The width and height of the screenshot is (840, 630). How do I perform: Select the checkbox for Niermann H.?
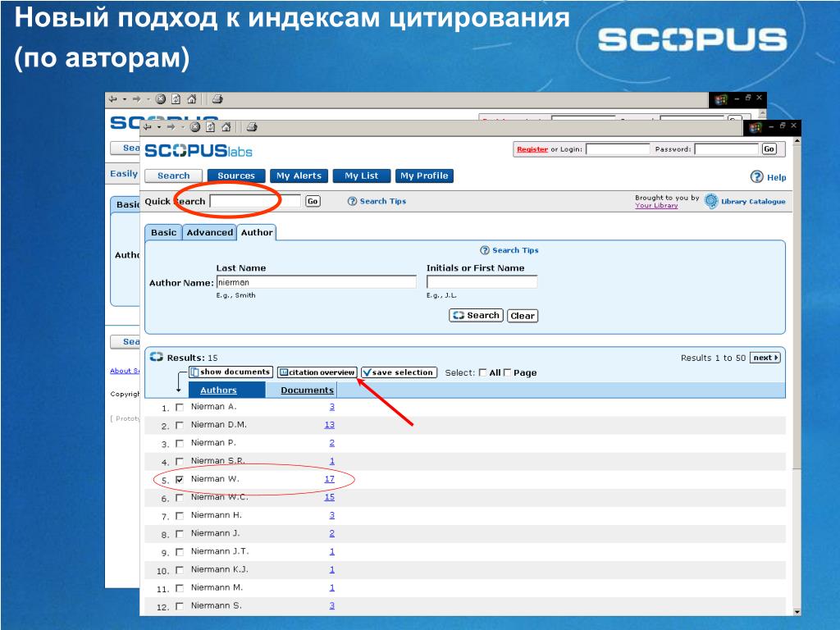click(180, 516)
